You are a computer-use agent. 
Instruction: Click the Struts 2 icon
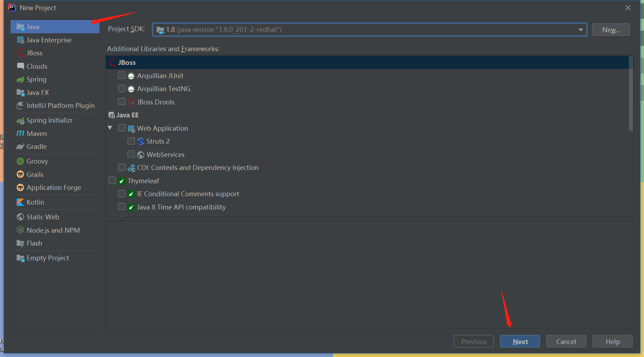tap(141, 142)
